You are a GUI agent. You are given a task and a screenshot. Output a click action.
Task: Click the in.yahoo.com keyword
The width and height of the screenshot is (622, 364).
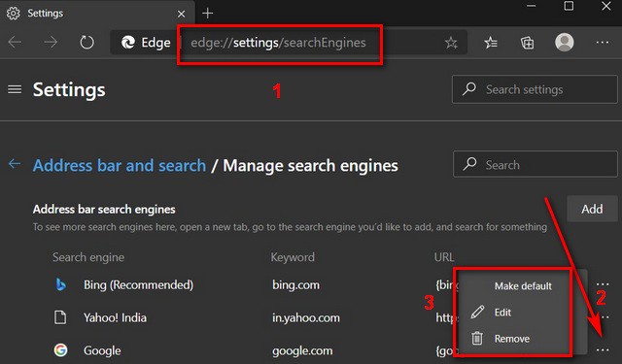[306, 317]
